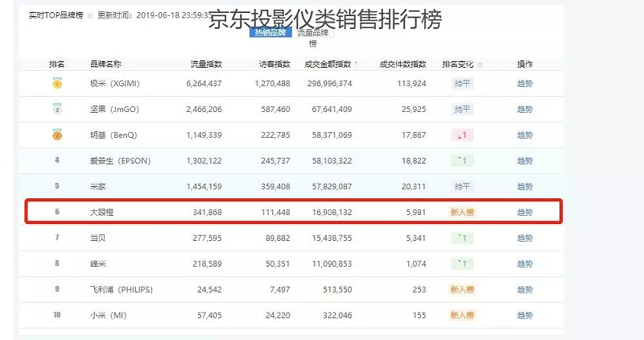The height and width of the screenshot is (340, 644).
Task: Click the bronze medal rank 3 icon
Action: coord(57,135)
